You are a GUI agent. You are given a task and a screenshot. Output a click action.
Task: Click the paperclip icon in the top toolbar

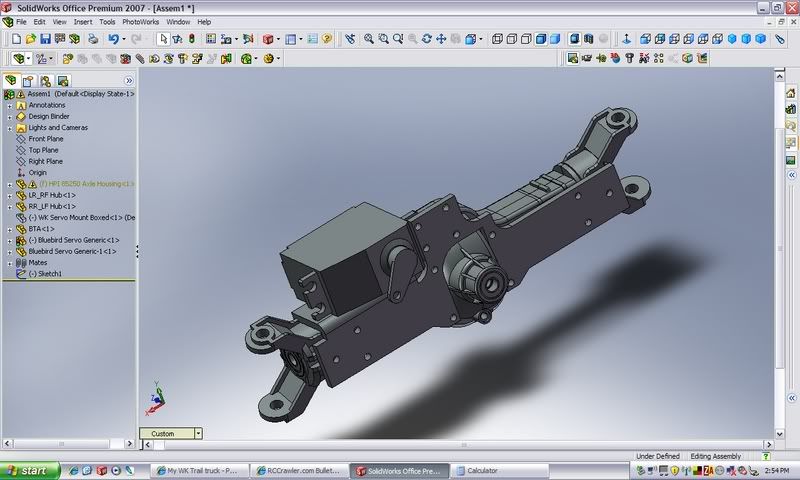point(780,39)
